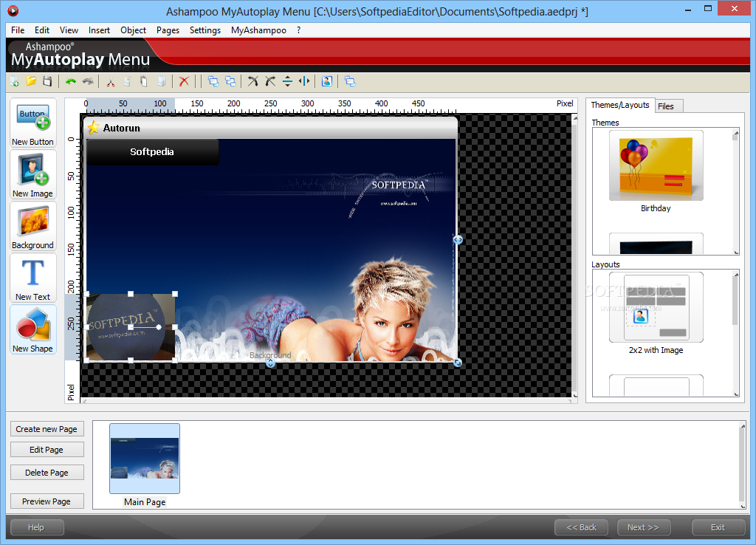Click the dark theme thumbnail below Birthday
The width and height of the screenshot is (756, 545).
(656, 244)
